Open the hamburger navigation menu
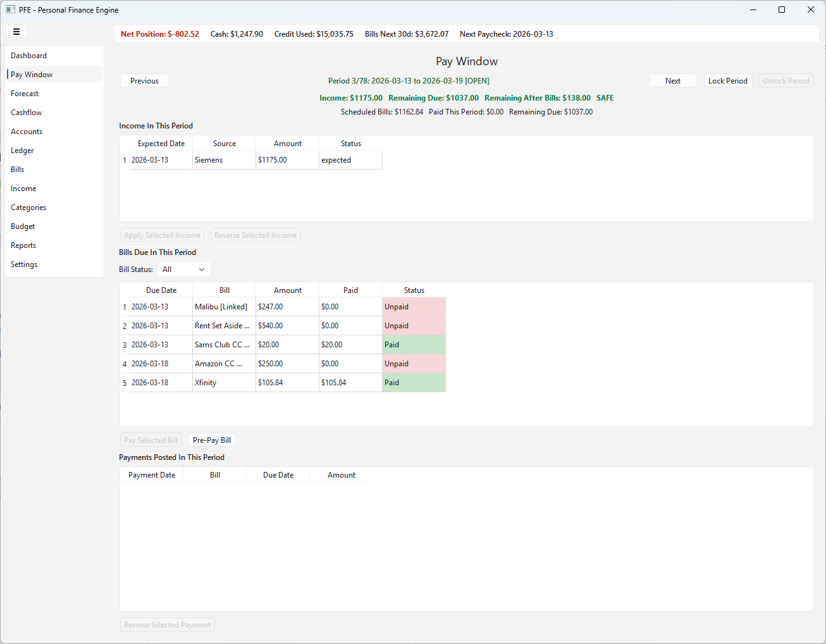This screenshot has width=826, height=644. 16,31
